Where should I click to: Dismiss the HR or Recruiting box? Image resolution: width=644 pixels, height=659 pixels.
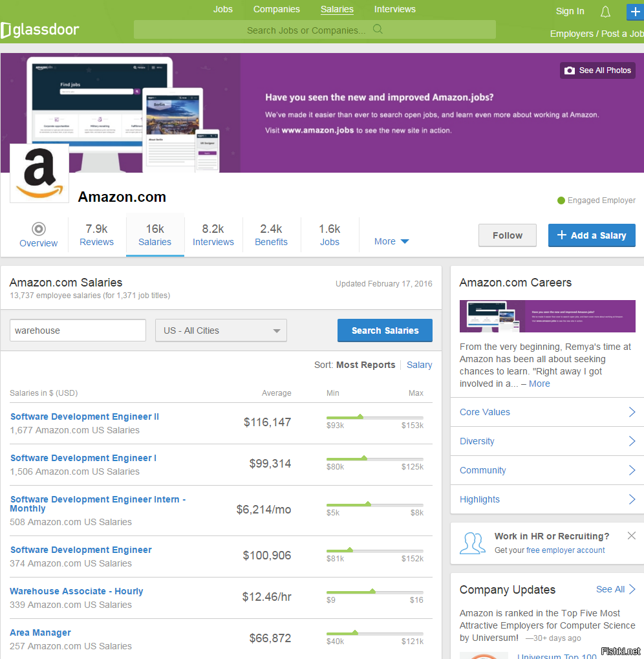point(632,535)
